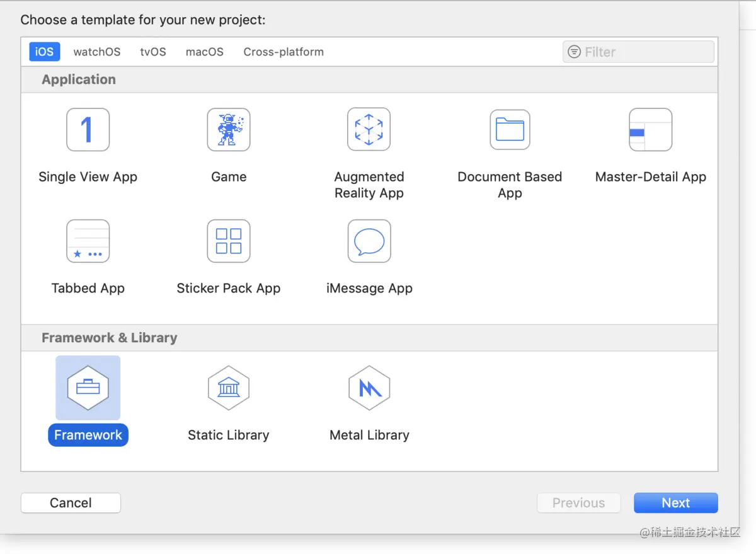Select the Document Based App icon
The image size is (756, 554).
point(510,130)
